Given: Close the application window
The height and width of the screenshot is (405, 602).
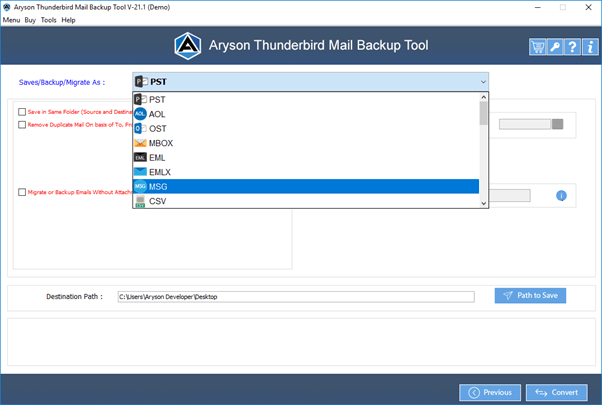Looking at the screenshot, I should point(588,7).
